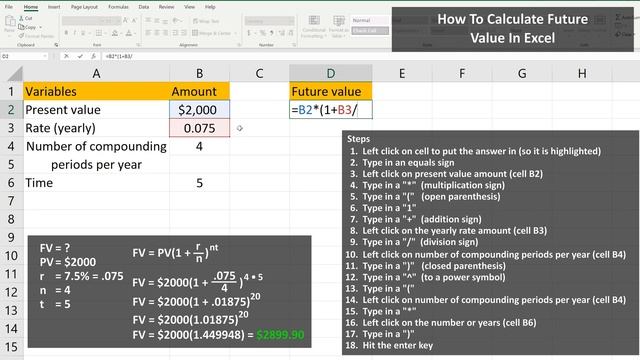This screenshot has width=640, height=360.
Task: Expand the Font Color dropdown arrow
Action: (x=135, y=33)
